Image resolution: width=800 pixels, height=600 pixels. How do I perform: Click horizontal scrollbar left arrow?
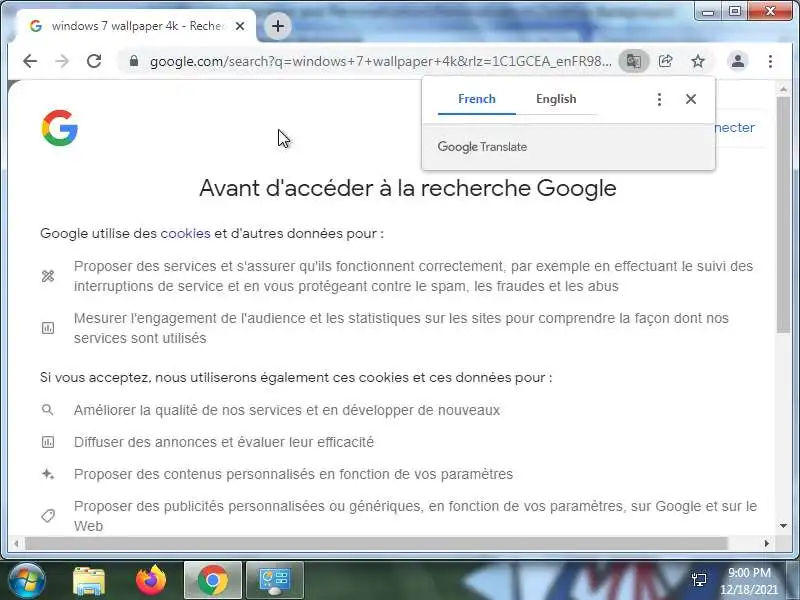coord(16,543)
